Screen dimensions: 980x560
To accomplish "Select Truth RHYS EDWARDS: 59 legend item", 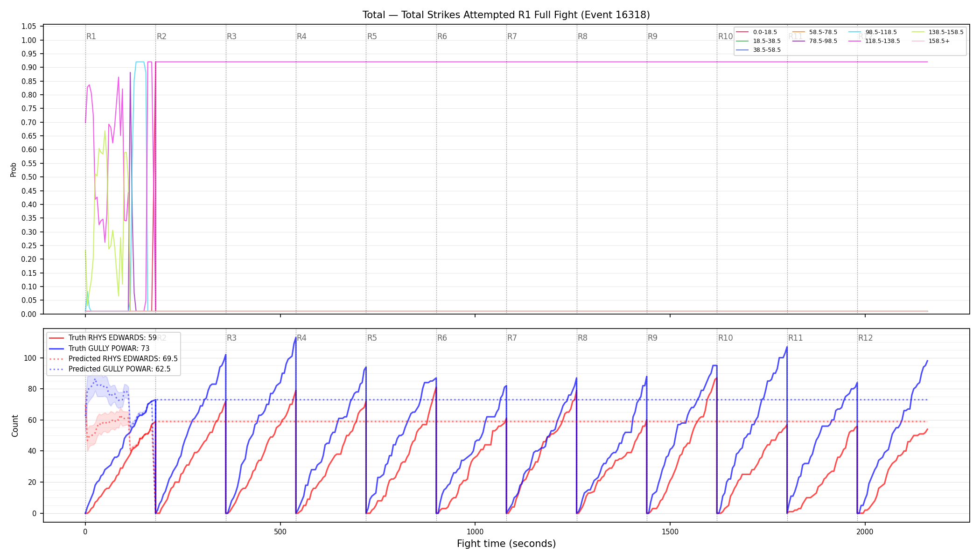I will pos(103,338).
